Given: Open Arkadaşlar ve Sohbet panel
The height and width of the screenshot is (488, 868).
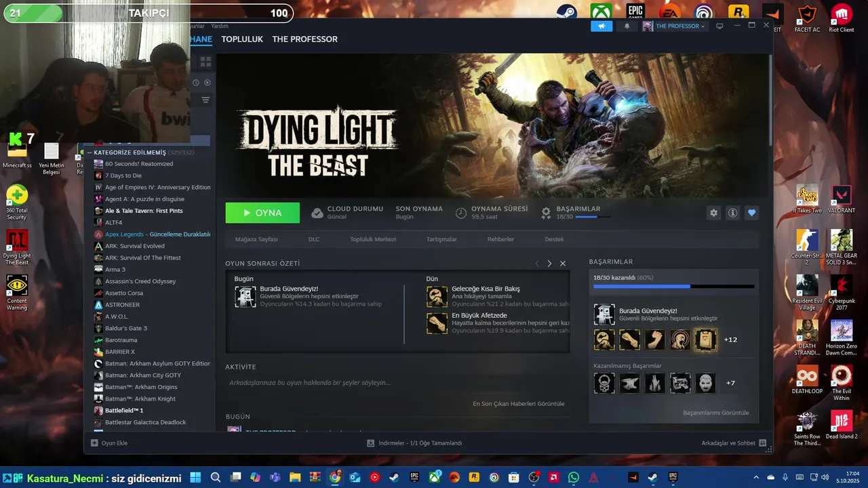Looking at the screenshot, I should [x=734, y=443].
